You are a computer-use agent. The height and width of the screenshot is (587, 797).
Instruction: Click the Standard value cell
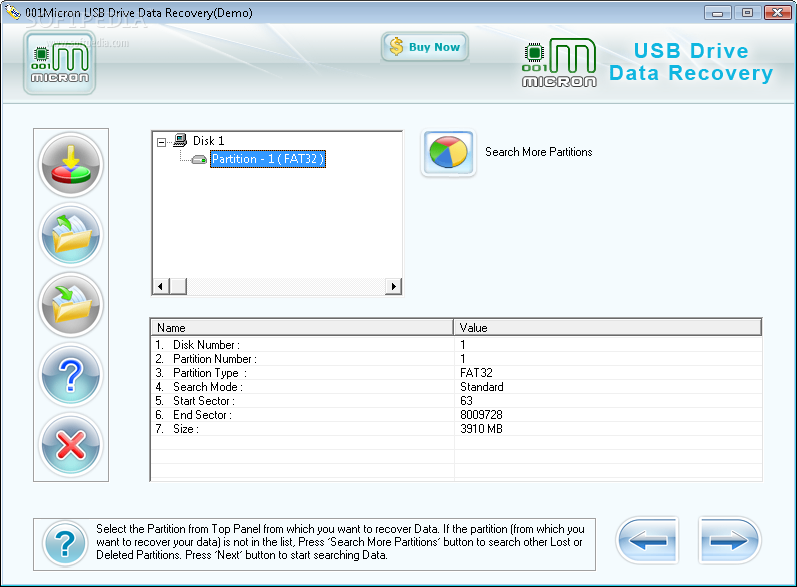[x=481, y=387]
